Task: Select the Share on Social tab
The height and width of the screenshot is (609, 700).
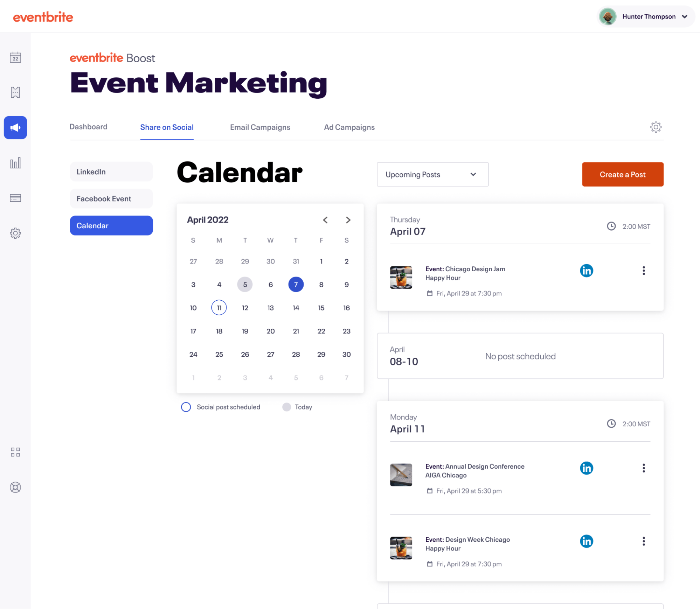Action: (167, 127)
